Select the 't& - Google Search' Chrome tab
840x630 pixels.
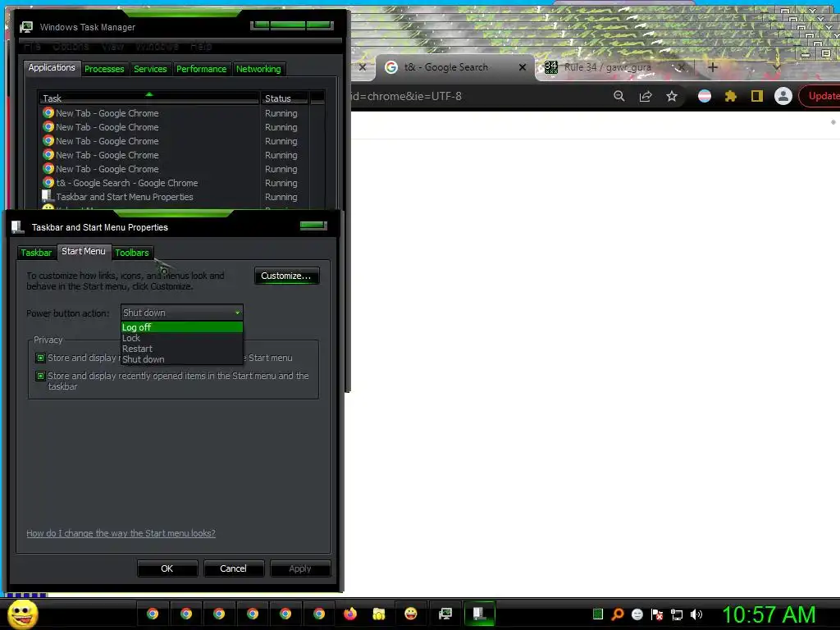click(455, 67)
